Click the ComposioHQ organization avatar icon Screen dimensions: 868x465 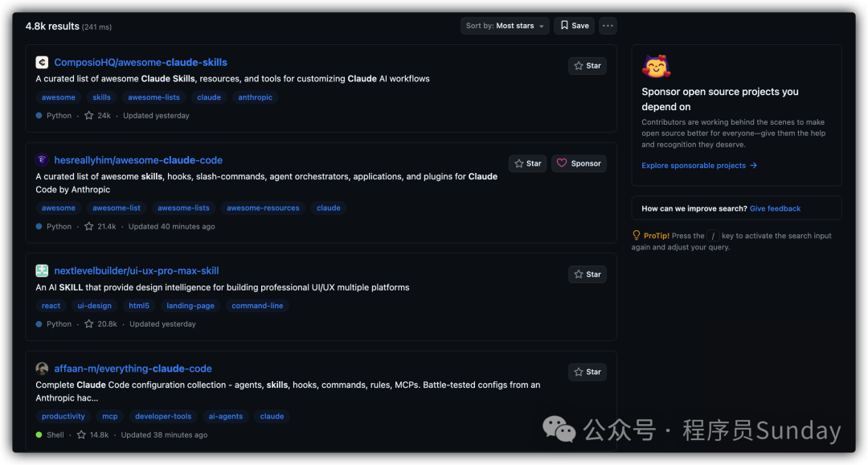42,62
